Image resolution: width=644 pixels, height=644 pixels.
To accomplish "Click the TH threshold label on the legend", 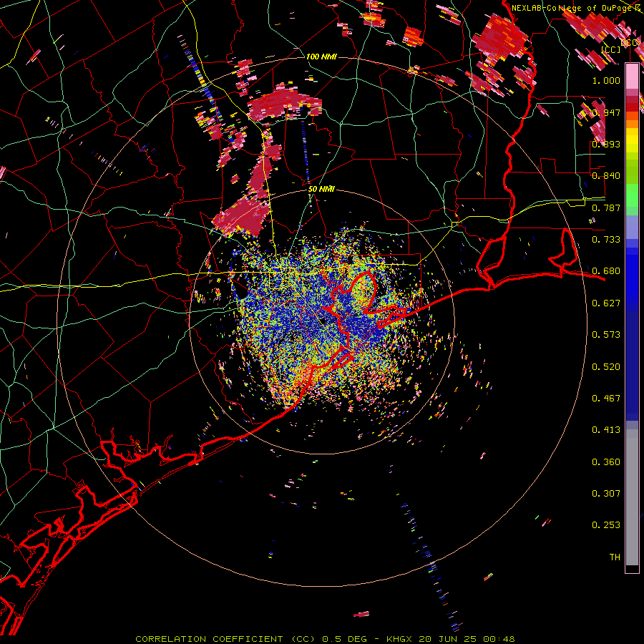I will (615, 557).
